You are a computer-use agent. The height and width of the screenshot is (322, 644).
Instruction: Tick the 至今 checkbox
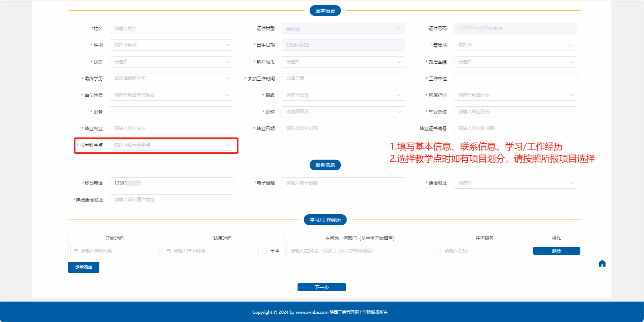(x=265, y=251)
